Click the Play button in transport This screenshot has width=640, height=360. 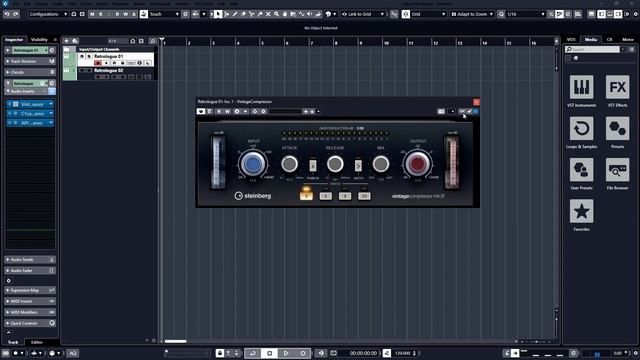point(286,353)
